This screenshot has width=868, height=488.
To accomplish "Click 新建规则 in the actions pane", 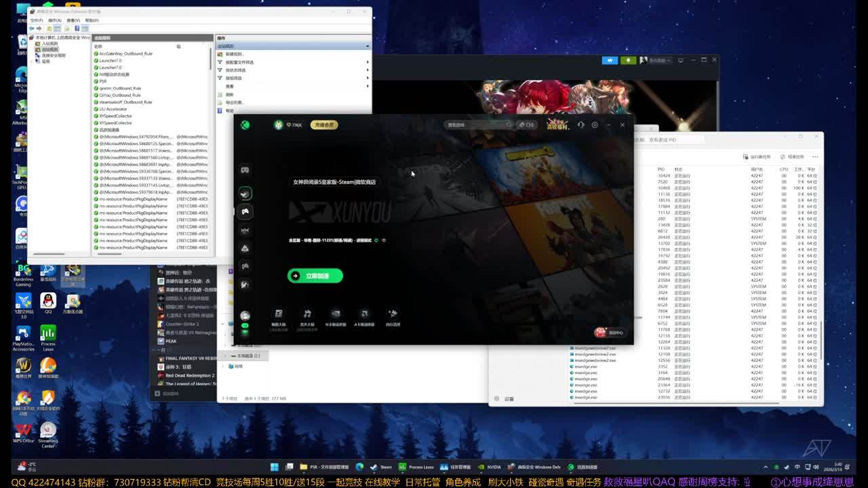I will pyautogui.click(x=234, y=54).
